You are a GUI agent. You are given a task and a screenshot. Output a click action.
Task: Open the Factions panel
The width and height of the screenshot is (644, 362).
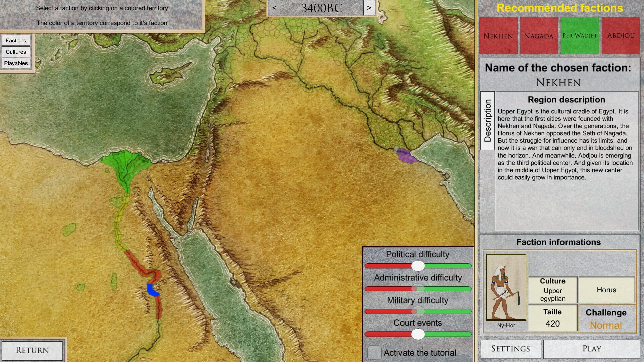pos(16,40)
